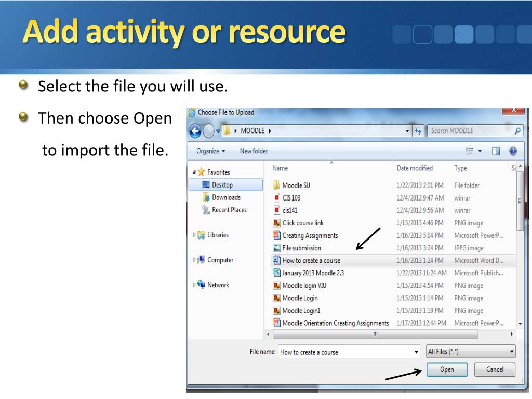
Task: Expand the address bar history dropdown
Action: coord(407,131)
